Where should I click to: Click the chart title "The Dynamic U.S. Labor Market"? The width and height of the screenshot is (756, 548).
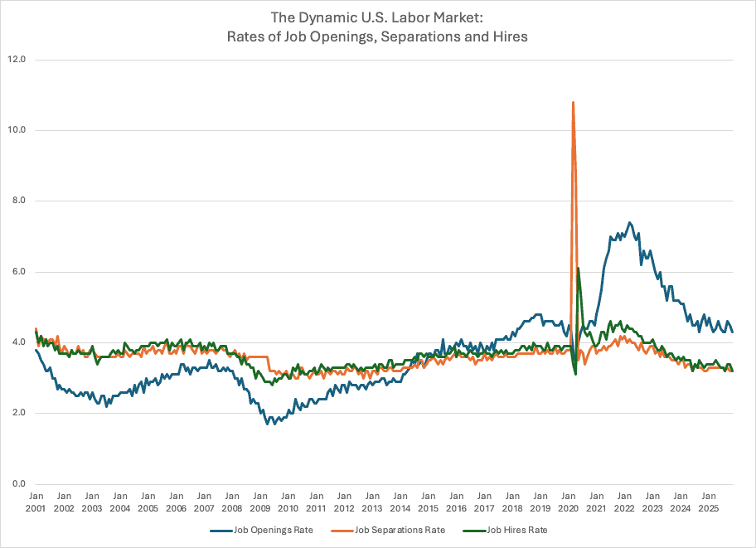pyautogui.click(x=377, y=17)
